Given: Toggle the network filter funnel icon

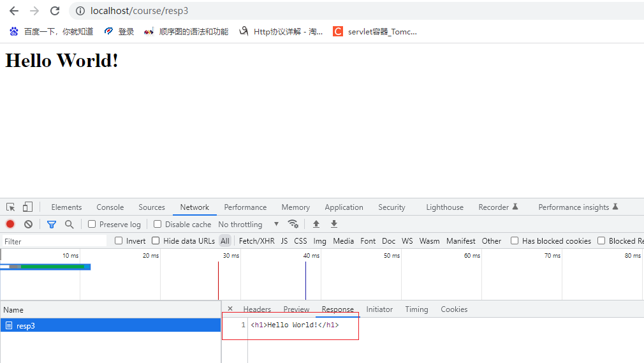Looking at the screenshot, I should pos(52,225).
